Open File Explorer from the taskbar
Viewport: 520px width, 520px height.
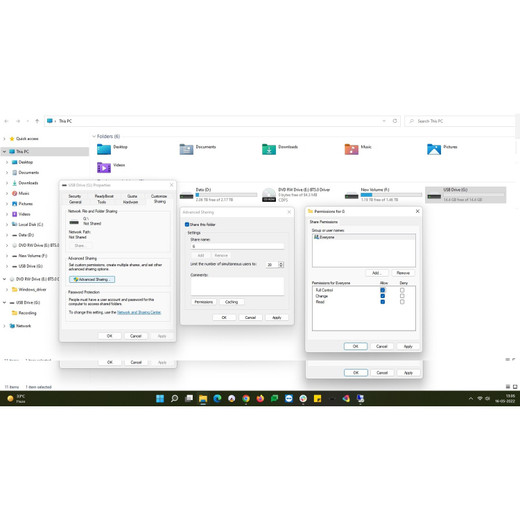(203, 398)
